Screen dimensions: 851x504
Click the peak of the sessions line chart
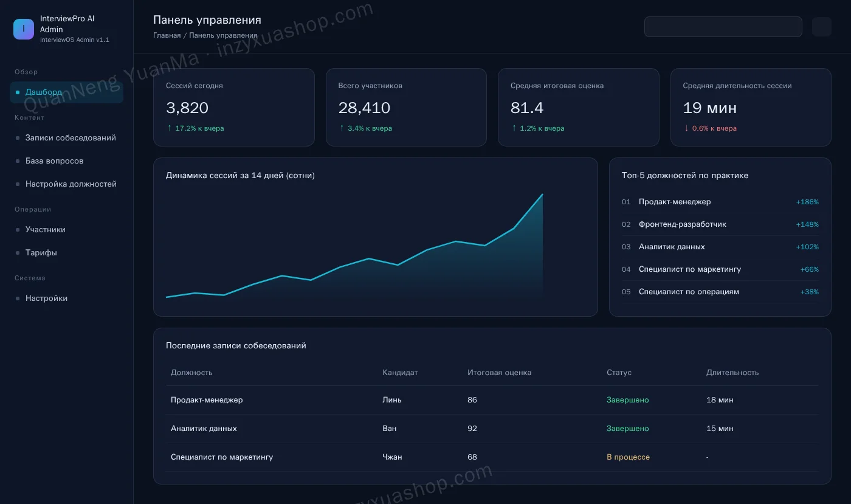(x=542, y=195)
